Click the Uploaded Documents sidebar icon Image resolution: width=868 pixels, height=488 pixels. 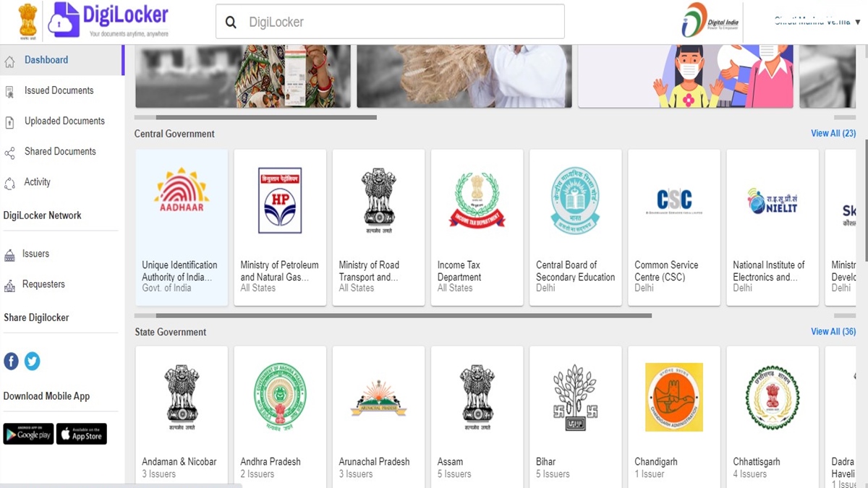(x=9, y=122)
